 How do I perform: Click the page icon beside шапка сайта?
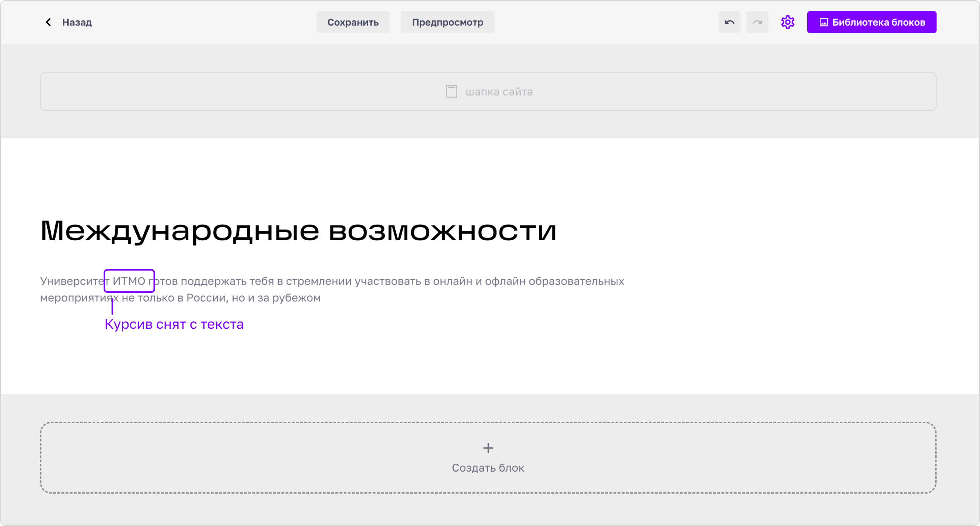coord(451,92)
